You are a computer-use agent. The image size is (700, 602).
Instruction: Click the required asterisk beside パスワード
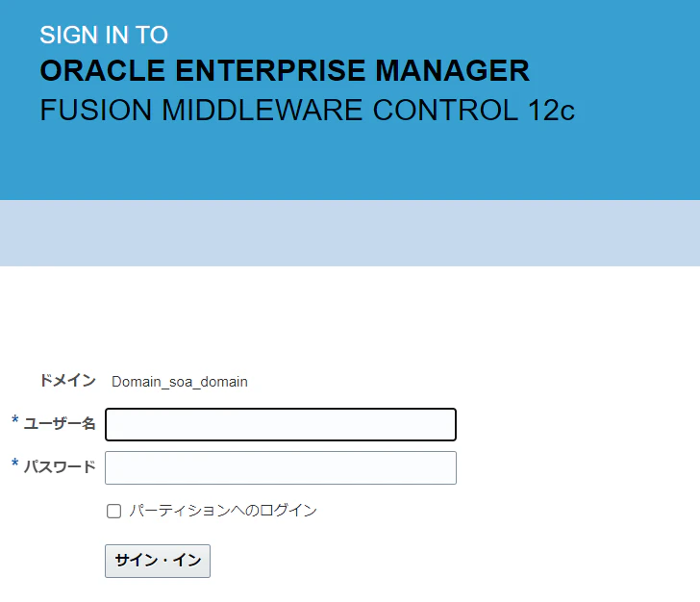(x=15, y=464)
